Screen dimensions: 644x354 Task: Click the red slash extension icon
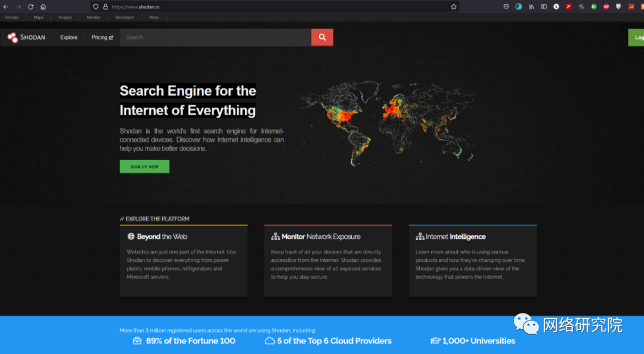point(569,7)
